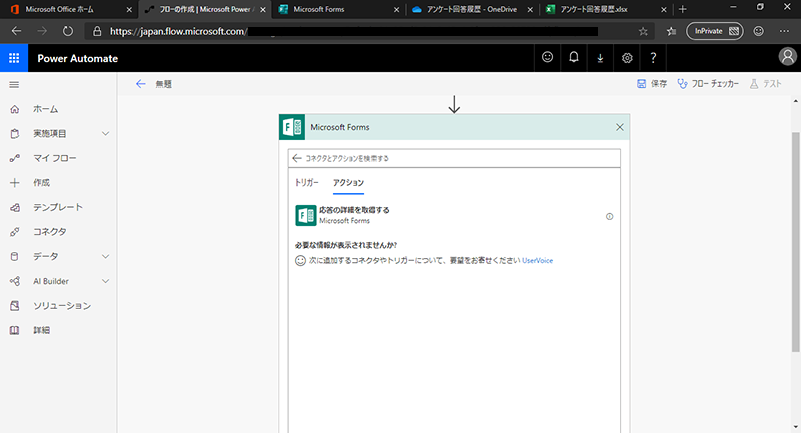The width and height of the screenshot is (801, 433).
Task: Switch to Microsoft Forms browser tab
Action: [x=339, y=9]
